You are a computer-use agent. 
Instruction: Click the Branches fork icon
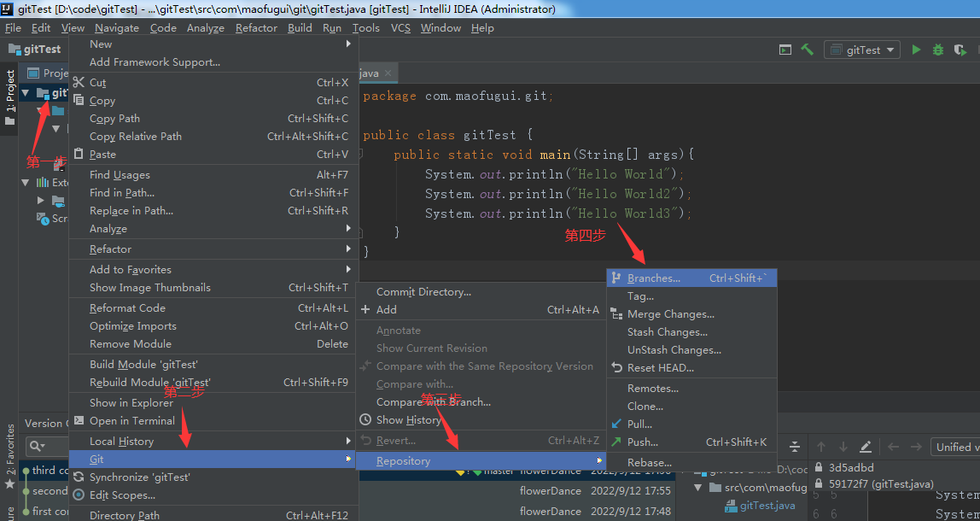pos(616,278)
